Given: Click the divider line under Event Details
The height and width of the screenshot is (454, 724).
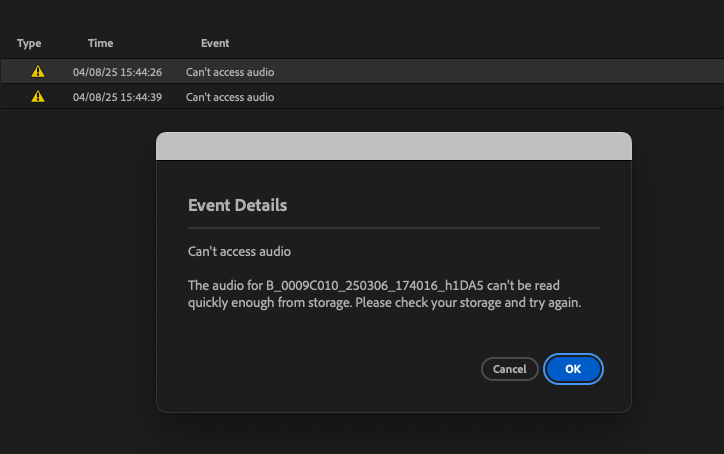Looking at the screenshot, I should tap(394, 229).
